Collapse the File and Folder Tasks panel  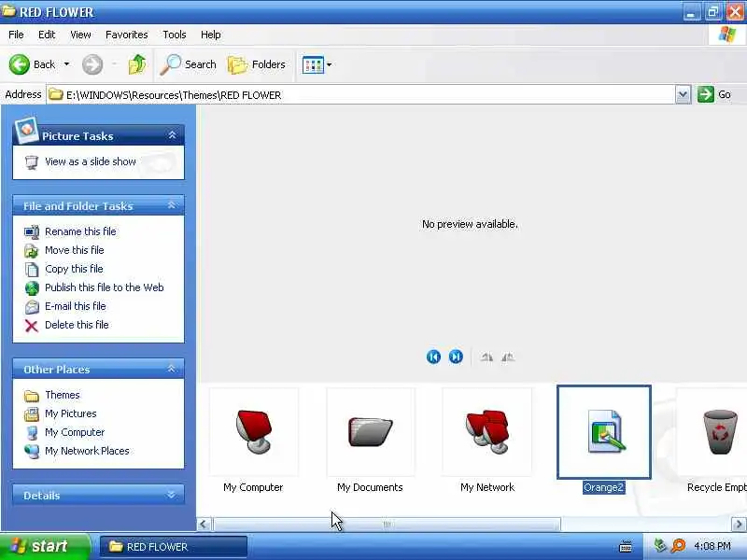(x=172, y=205)
